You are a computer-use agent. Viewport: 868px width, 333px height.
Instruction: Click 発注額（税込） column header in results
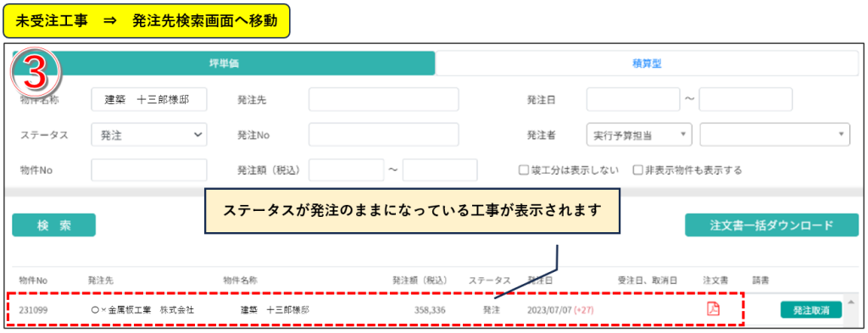[420, 280]
